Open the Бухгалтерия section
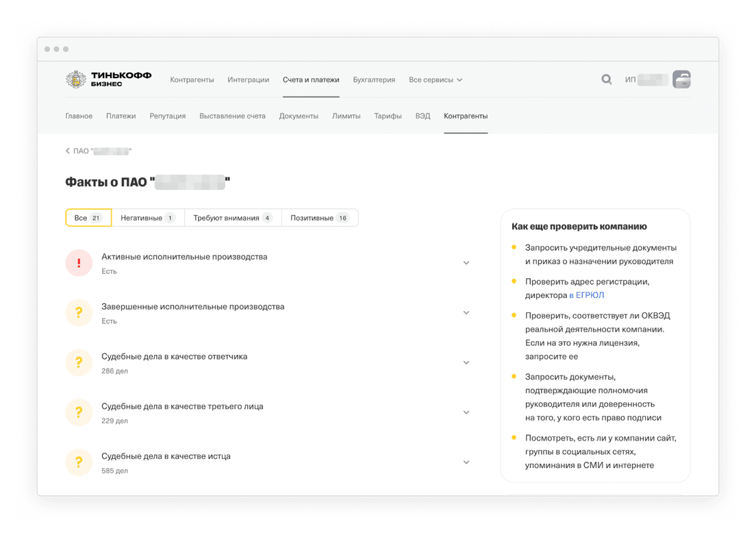 (x=374, y=79)
